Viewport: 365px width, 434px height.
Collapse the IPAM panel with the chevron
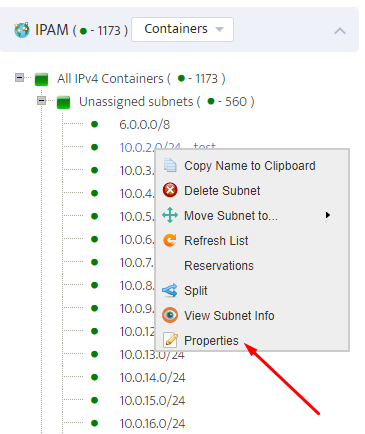[x=340, y=31]
